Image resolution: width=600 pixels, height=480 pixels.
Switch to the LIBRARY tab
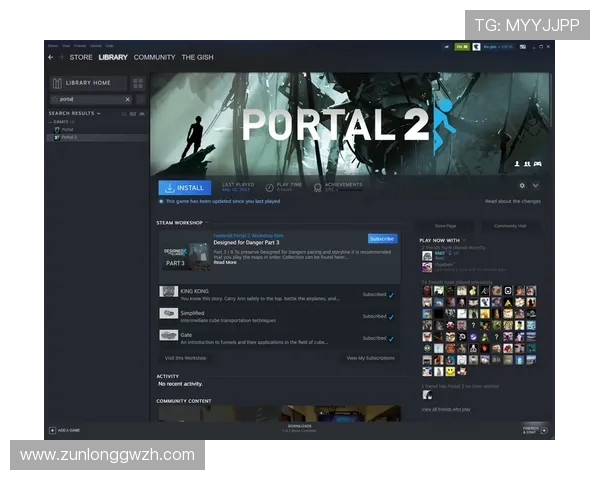pos(113,57)
